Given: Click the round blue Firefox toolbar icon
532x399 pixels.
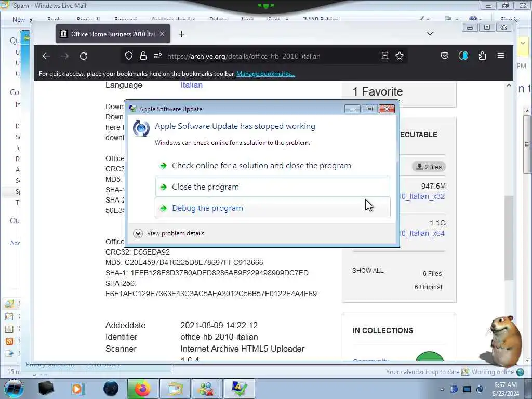Looking at the screenshot, I should [463, 56].
